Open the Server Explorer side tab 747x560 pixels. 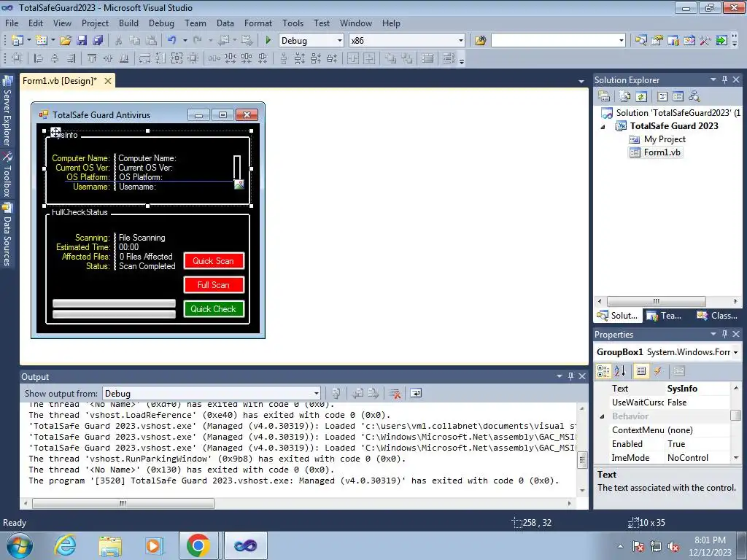[x=7, y=111]
